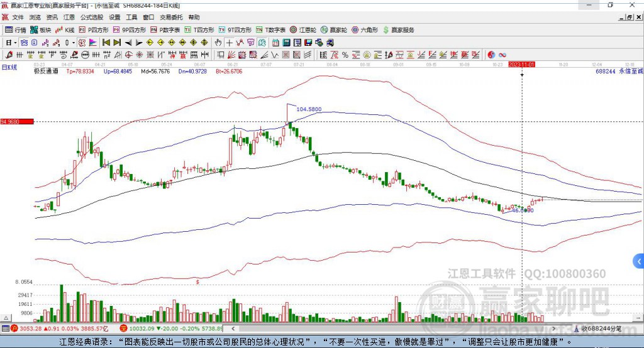Viewport: 644px width, 348px height.
Task: Open the 江恩轮 Gann wheel
Action: point(303,30)
